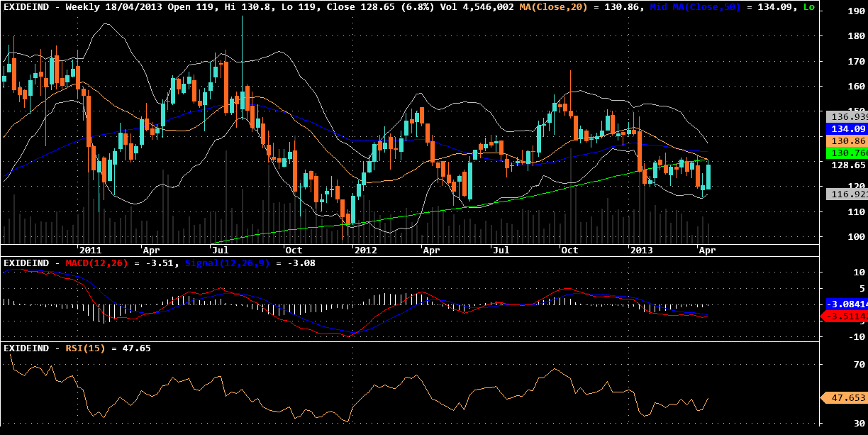Click the 110 price axis label
This screenshot has width=868, height=435.
click(857, 211)
